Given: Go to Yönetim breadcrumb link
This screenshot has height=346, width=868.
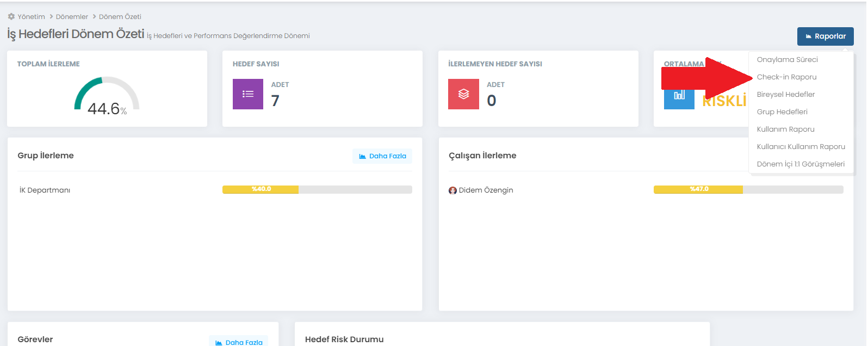Looking at the screenshot, I should point(31,17).
